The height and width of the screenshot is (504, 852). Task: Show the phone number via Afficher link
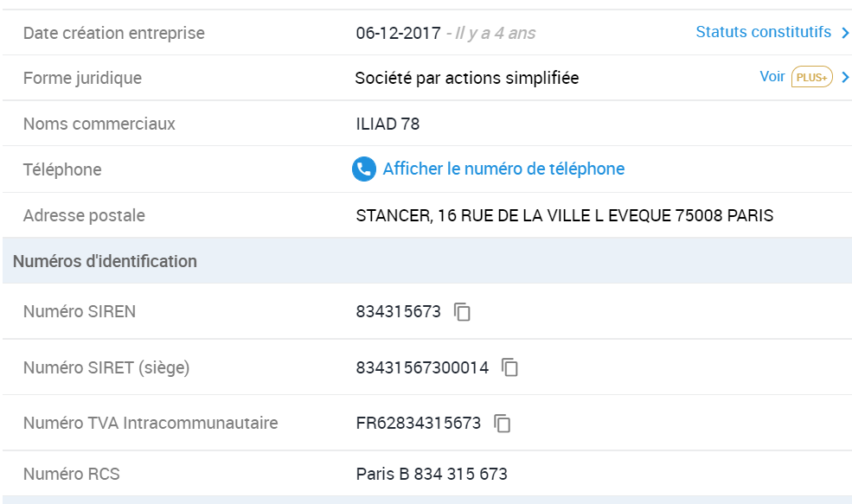click(x=503, y=169)
